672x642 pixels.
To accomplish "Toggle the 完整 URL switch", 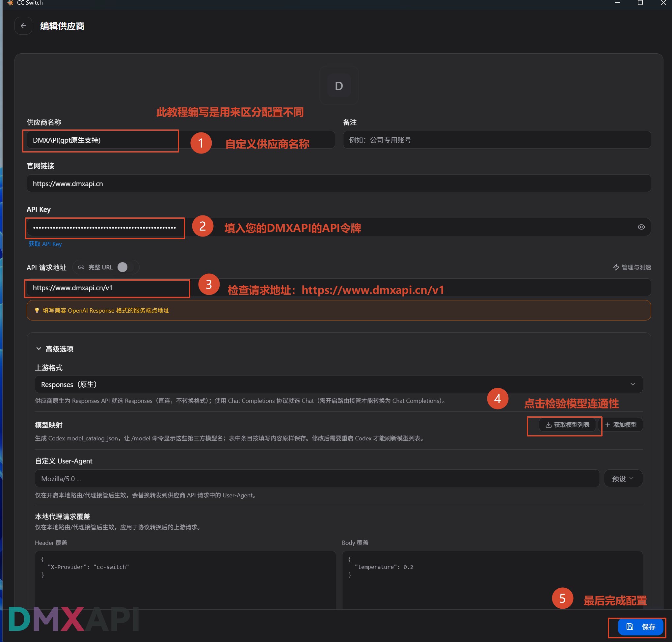I will (125, 267).
